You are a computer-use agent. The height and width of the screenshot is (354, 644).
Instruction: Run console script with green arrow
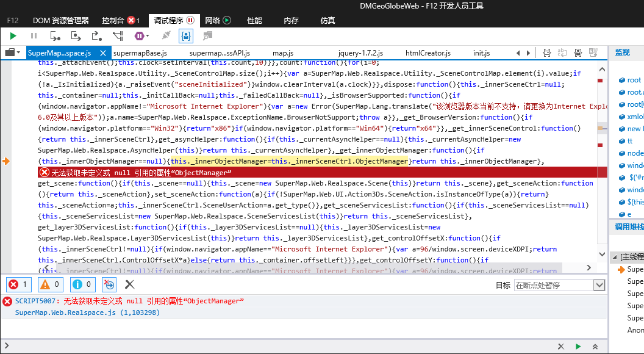[x=578, y=347]
